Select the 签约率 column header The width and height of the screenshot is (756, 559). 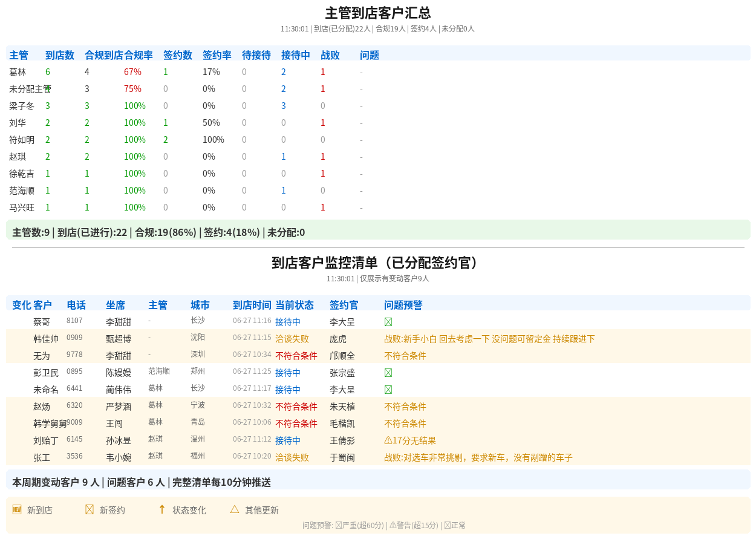pos(217,55)
